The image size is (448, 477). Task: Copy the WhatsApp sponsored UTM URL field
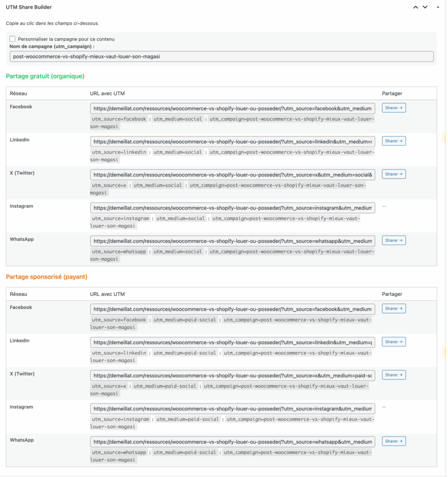[233, 441]
